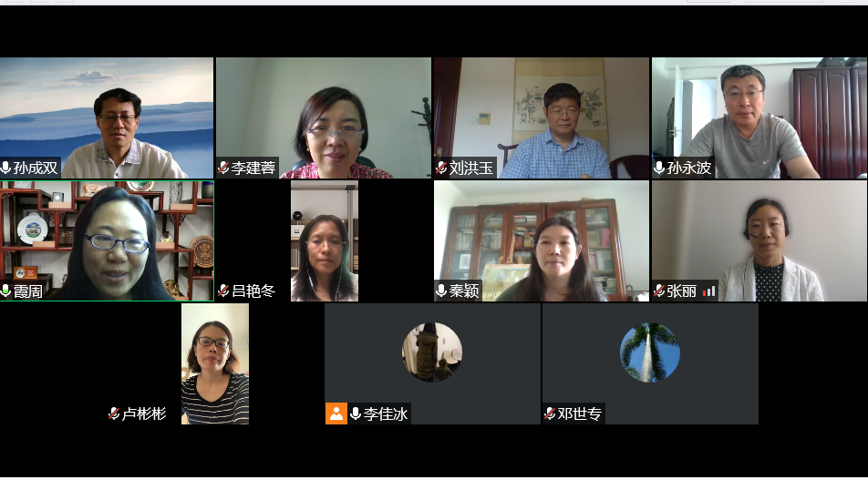Image resolution: width=868 pixels, height=480 pixels.
Task: Click the microphone icon next to 秦颖
Action: pyautogui.click(x=441, y=291)
